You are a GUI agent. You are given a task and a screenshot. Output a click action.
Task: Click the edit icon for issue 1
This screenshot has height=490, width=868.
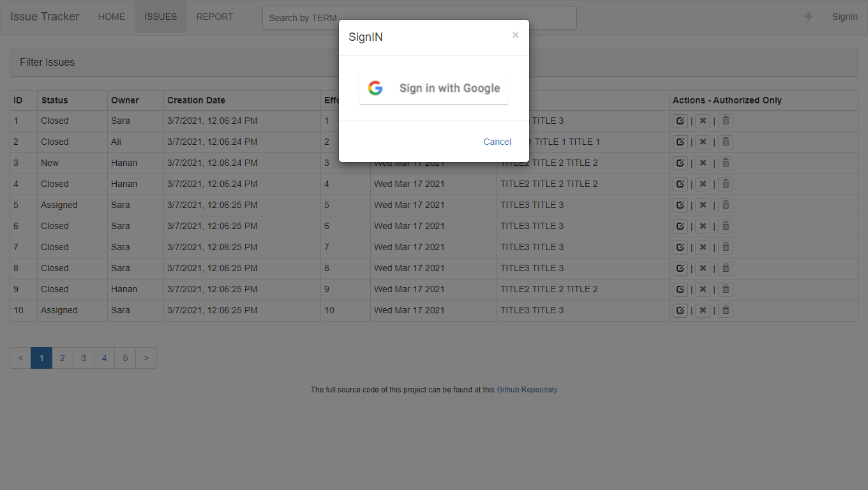pyautogui.click(x=680, y=121)
